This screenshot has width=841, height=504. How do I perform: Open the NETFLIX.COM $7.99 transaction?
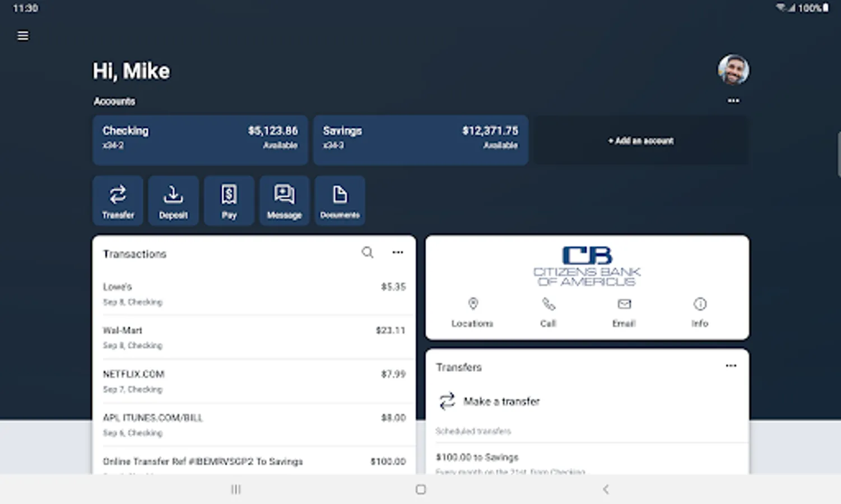[254, 381]
